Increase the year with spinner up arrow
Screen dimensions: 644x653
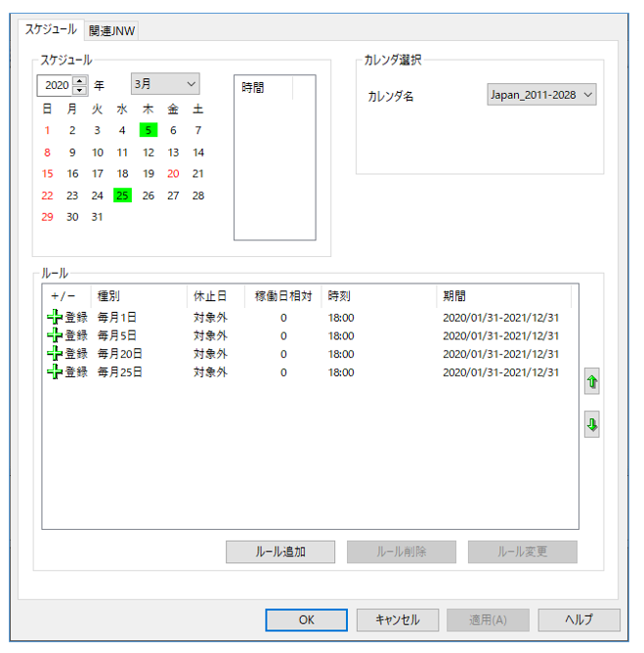tap(79, 80)
